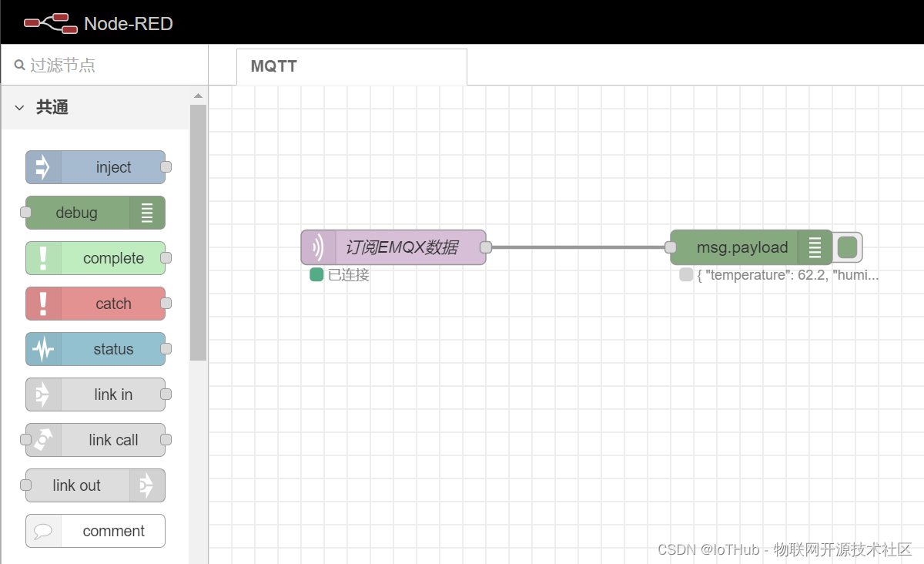
Task: Click the inject node in palette
Action: [95, 167]
